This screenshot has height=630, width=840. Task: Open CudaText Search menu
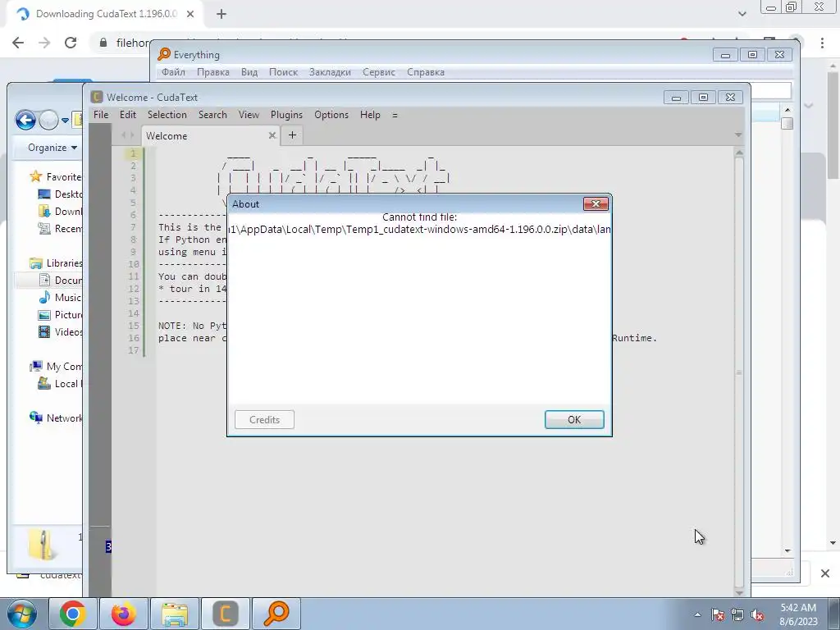(212, 115)
